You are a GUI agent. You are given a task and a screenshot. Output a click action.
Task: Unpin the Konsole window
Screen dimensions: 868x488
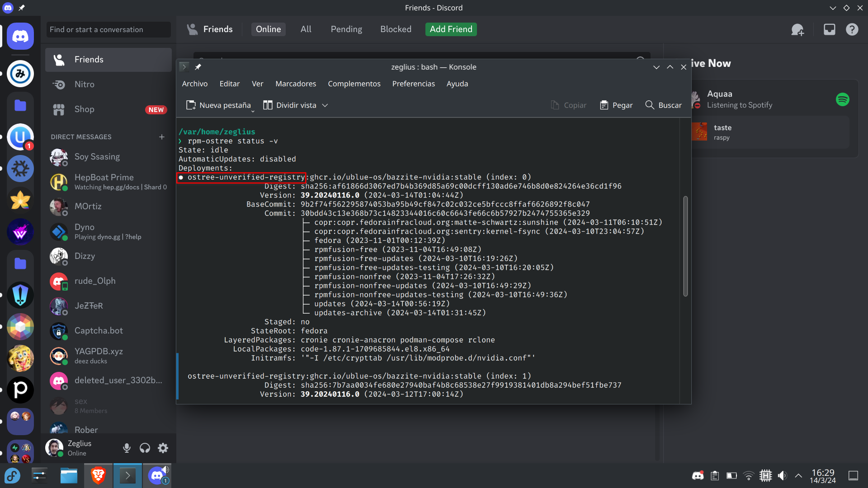(x=198, y=67)
